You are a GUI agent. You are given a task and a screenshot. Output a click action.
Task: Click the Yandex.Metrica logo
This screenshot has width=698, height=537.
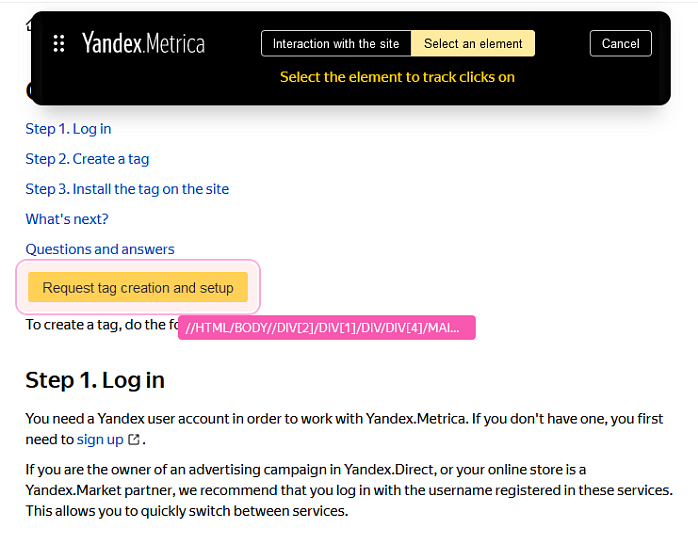pos(143,43)
